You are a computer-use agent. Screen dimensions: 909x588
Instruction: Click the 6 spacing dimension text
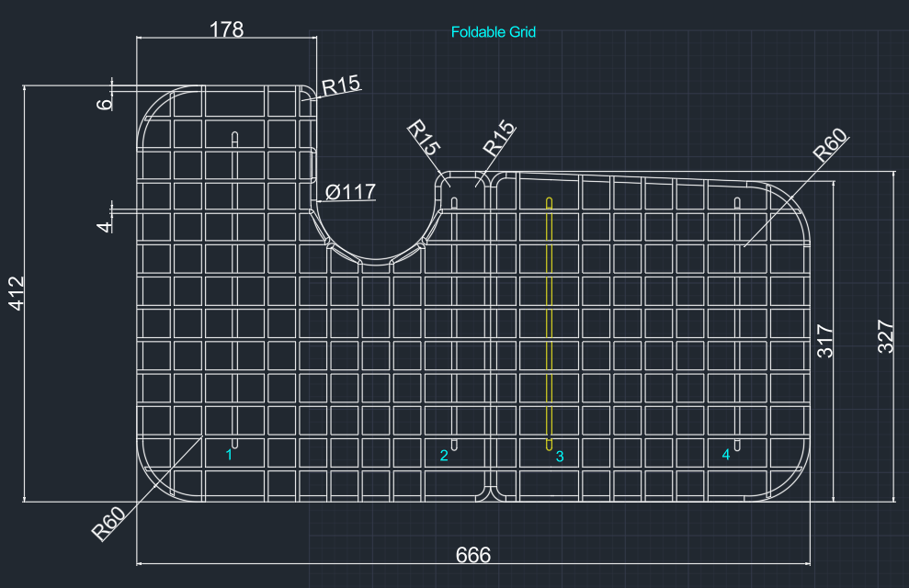click(105, 104)
